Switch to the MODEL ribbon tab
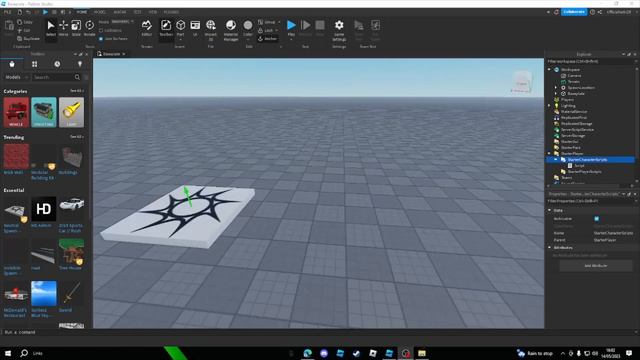 point(100,12)
